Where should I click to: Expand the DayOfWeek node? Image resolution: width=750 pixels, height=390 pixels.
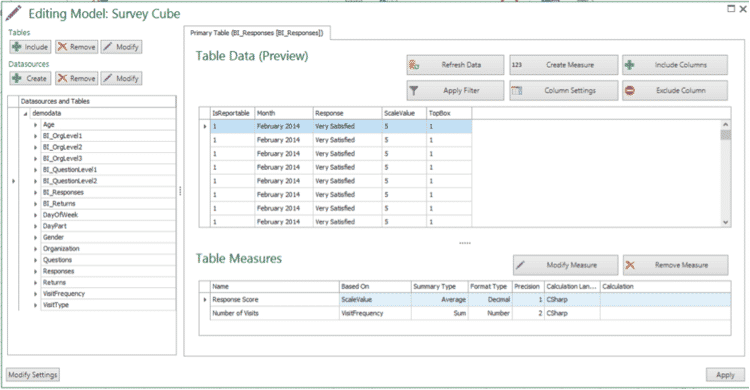(x=35, y=215)
